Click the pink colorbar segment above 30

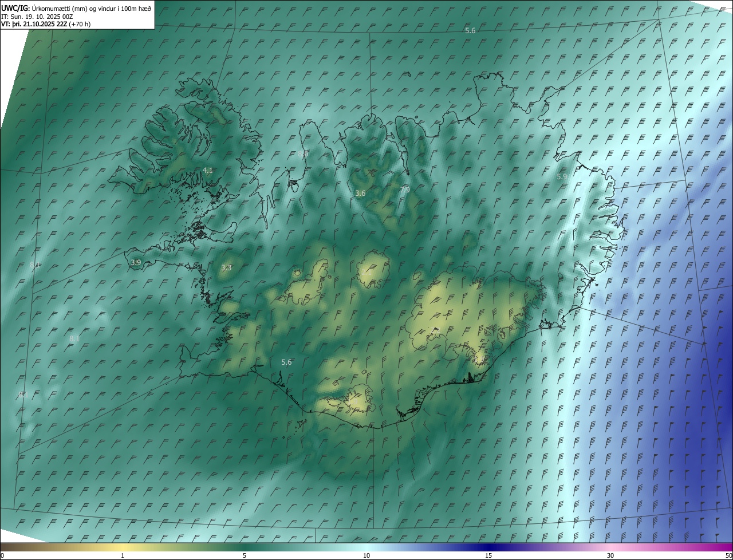tap(610, 547)
